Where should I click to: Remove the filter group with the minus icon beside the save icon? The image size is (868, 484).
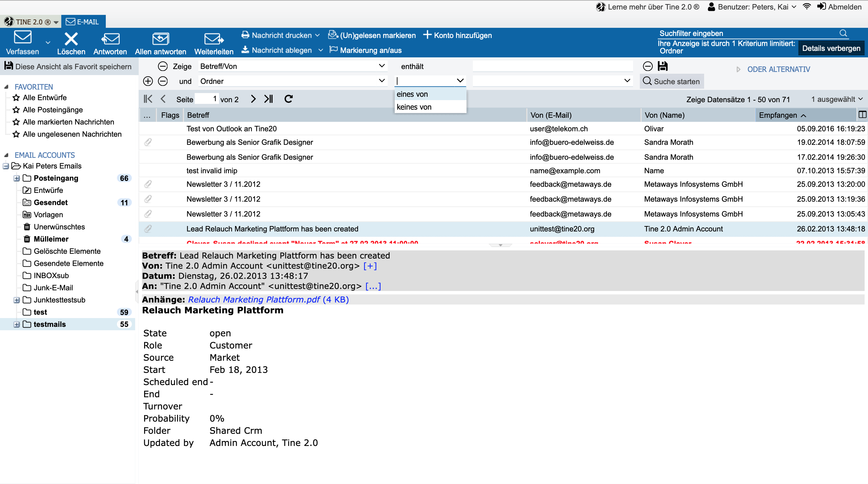[x=648, y=66]
